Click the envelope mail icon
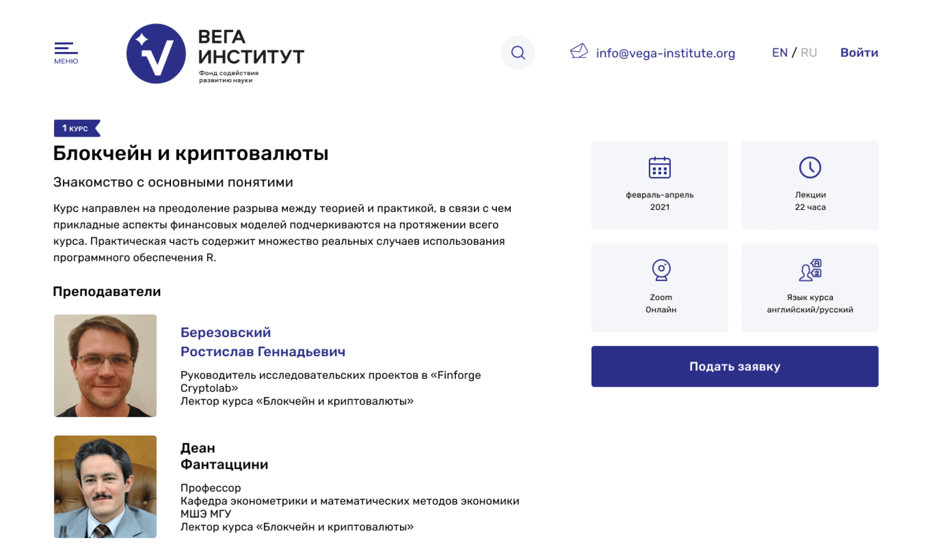934x560 pixels. 579,51
